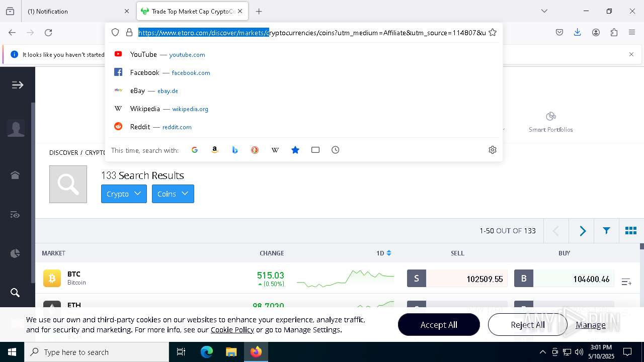Click the tracking protection shield icon
This screenshot has width=644, height=362.
tap(115, 32)
